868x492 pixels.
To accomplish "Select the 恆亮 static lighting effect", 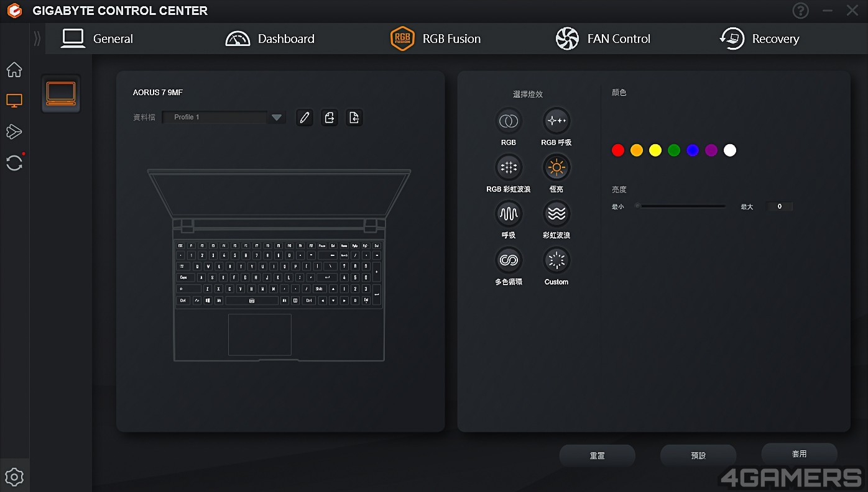I will pyautogui.click(x=556, y=167).
